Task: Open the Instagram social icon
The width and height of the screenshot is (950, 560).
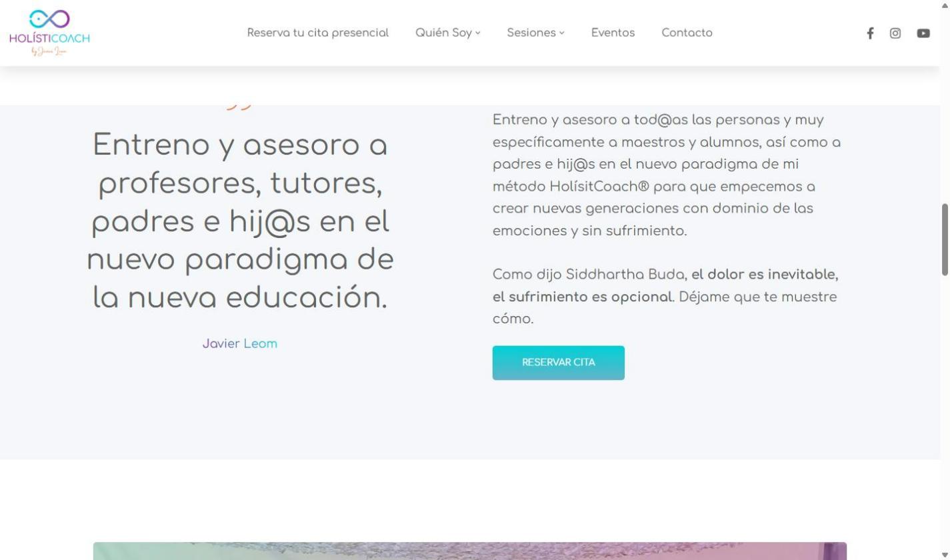Action: click(x=895, y=33)
